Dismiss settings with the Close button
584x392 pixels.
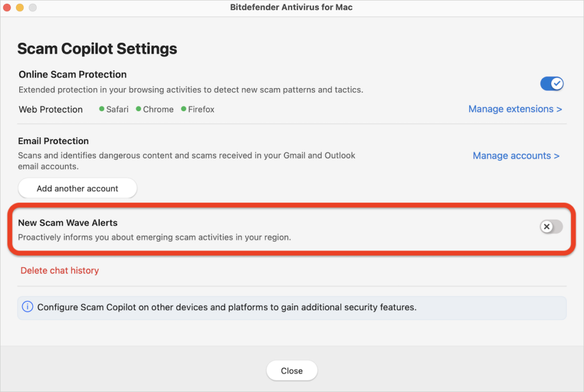coord(291,370)
